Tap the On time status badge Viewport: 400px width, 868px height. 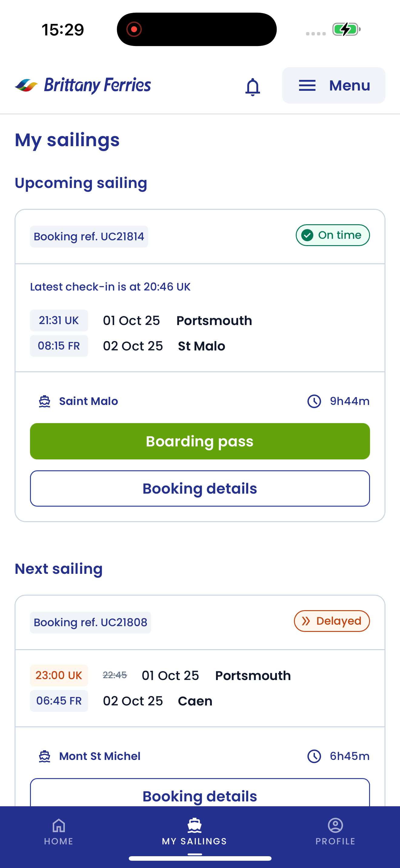pos(332,235)
